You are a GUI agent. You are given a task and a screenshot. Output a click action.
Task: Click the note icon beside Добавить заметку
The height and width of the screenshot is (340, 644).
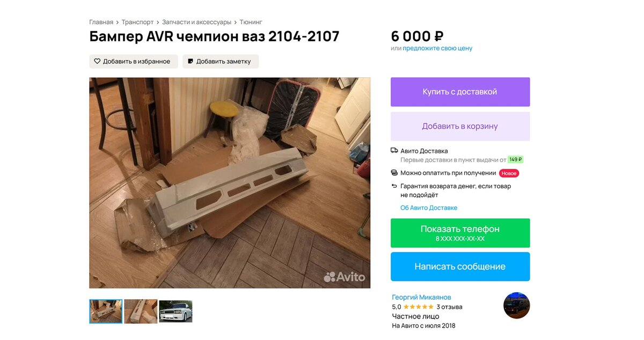tap(190, 61)
